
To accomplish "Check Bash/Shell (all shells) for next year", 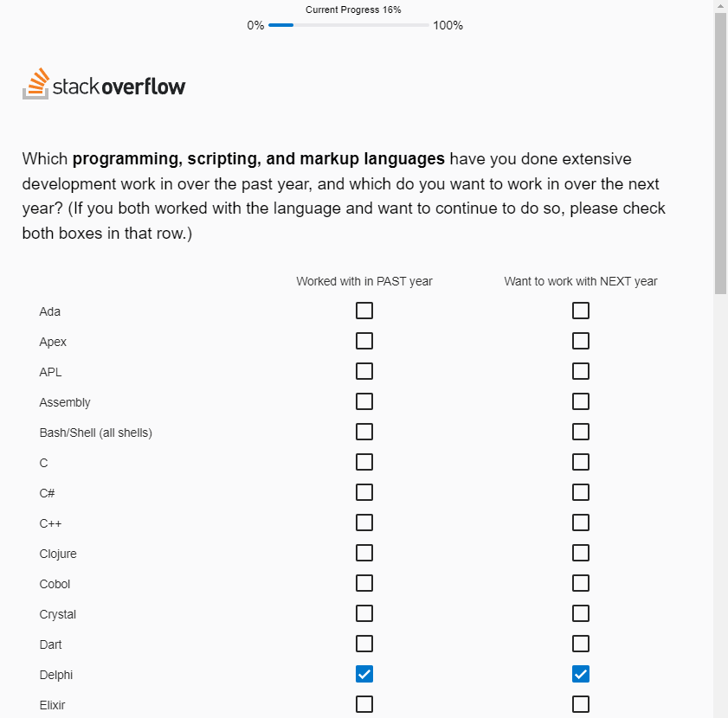I will click(581, 431).
